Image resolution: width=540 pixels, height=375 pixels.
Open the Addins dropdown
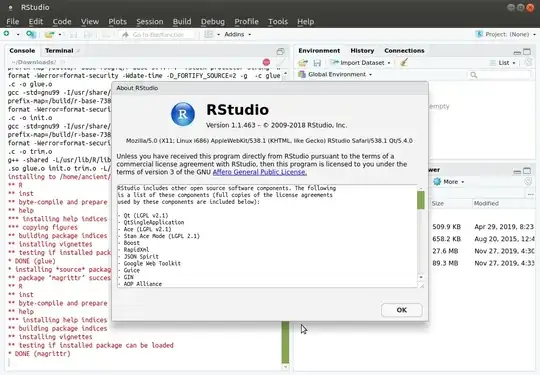(238, 34)
